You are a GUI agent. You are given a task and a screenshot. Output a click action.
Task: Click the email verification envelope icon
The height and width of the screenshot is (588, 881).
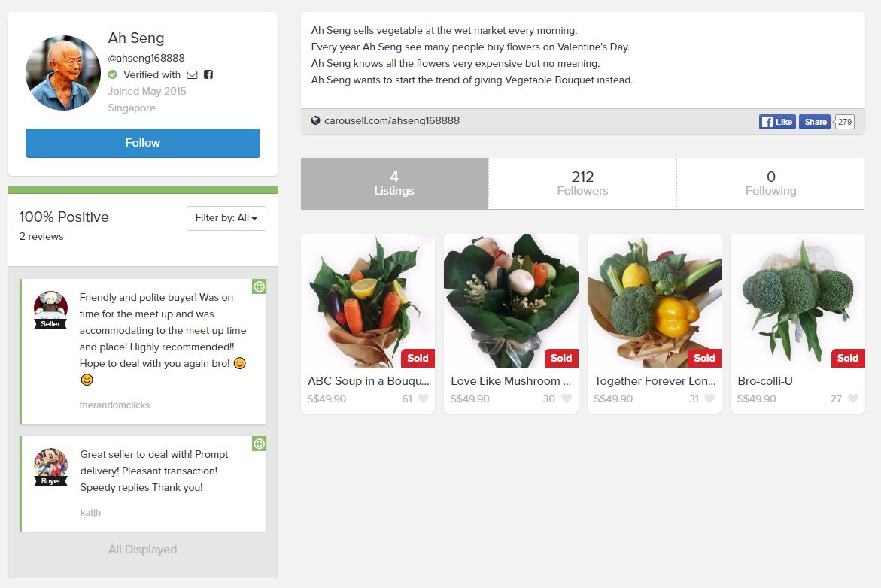pos(192,74)
